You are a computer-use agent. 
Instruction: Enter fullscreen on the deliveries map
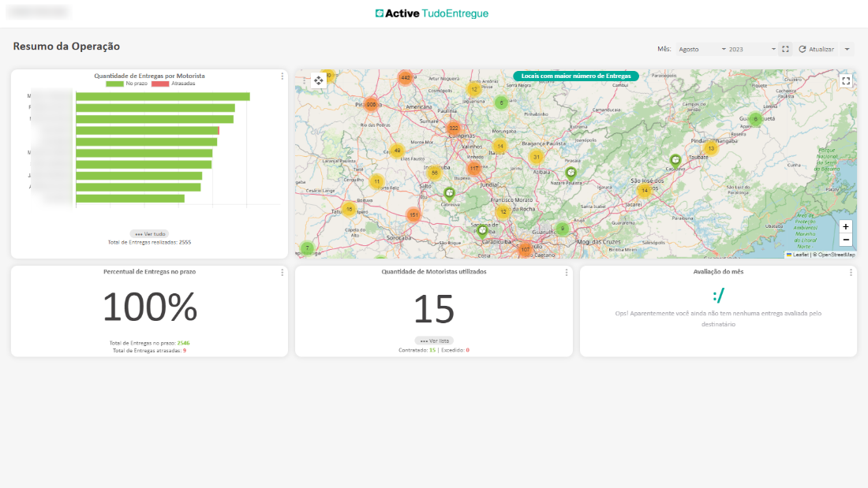846,80
